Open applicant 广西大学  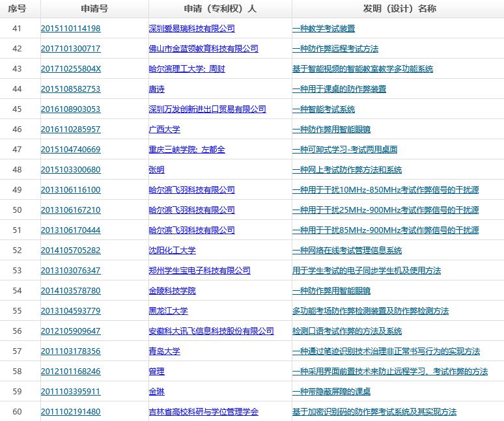coord(164,129)
